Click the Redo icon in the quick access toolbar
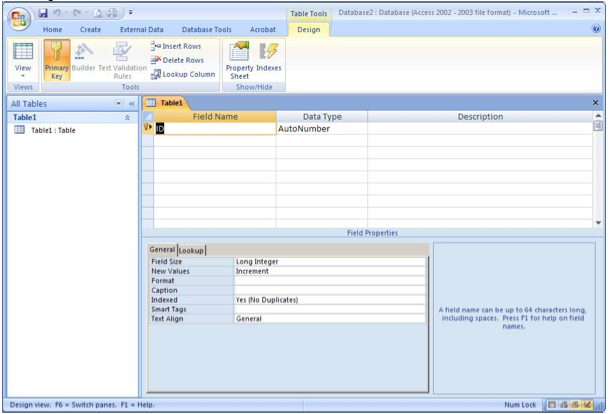 77,13
